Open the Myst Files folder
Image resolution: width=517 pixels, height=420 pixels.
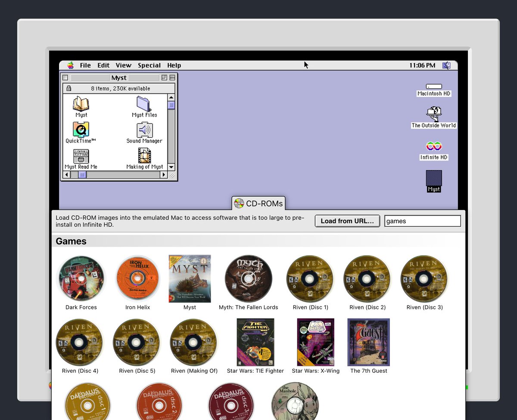pyautogui.click(x=144, y=104)
